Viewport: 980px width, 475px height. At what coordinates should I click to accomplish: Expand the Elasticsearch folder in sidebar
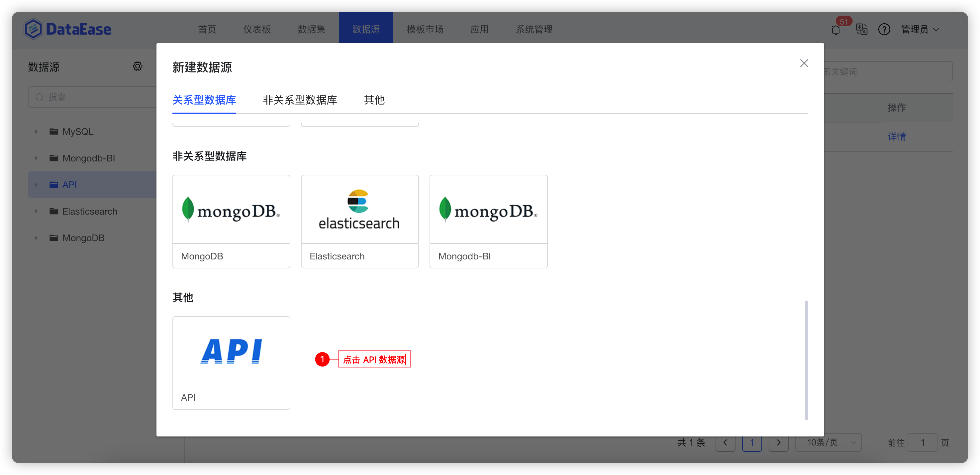coord(36,211)
